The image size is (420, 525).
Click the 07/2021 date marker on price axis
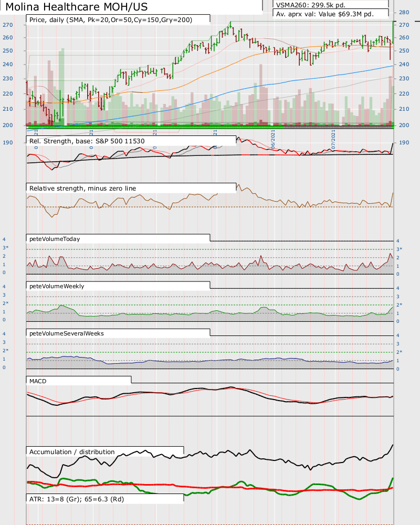pos(333,139)
